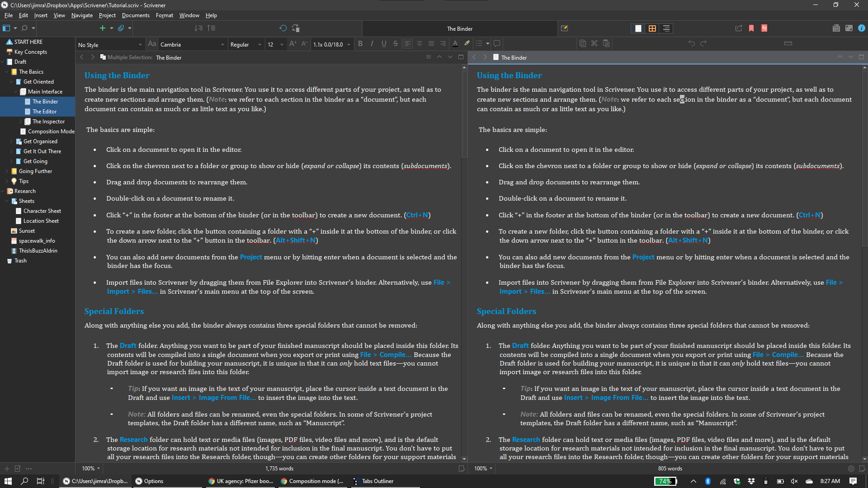This screenshot has height=488, width=868.
Task: Click the search magnifier icon in toolbar
Action: point(24,28)
